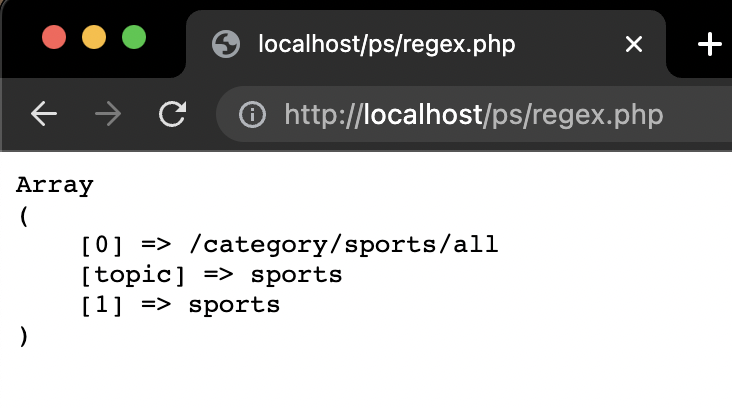
Task: Click the /category/sports/all value text
Action: [x=344, y=245]
